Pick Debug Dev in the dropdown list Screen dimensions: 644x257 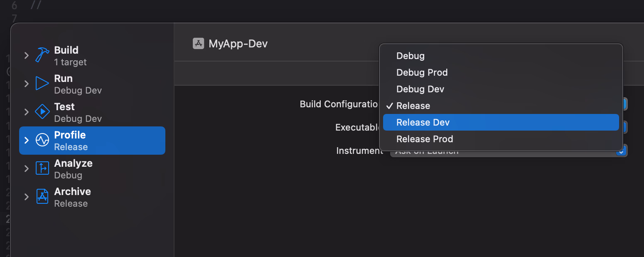420,89
